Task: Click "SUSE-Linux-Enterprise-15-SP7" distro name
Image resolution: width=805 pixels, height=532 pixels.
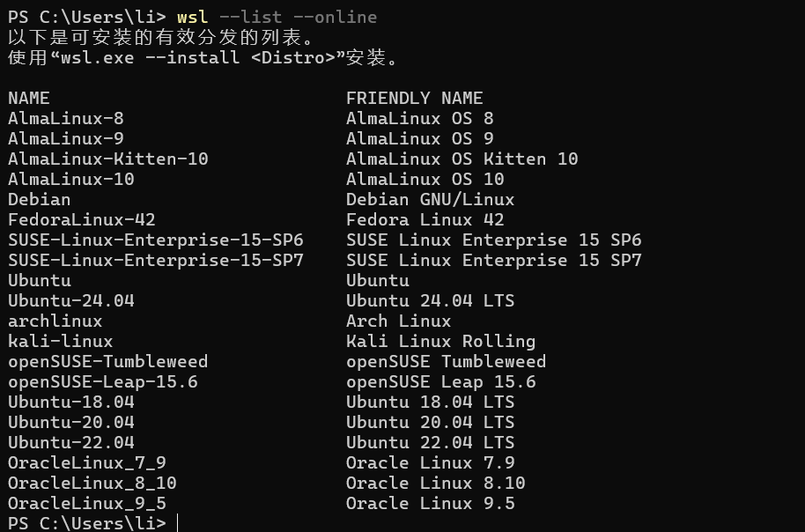Action: (x=156, y=260)
